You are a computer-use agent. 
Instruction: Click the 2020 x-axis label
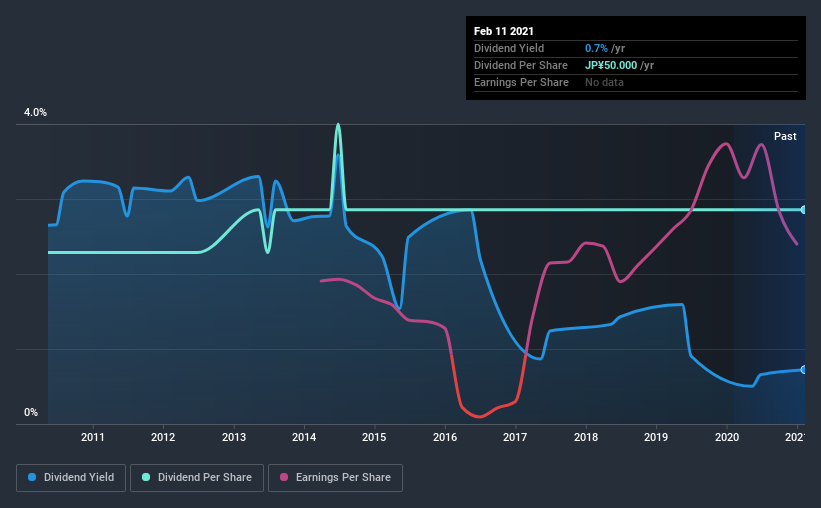point(727,437)
